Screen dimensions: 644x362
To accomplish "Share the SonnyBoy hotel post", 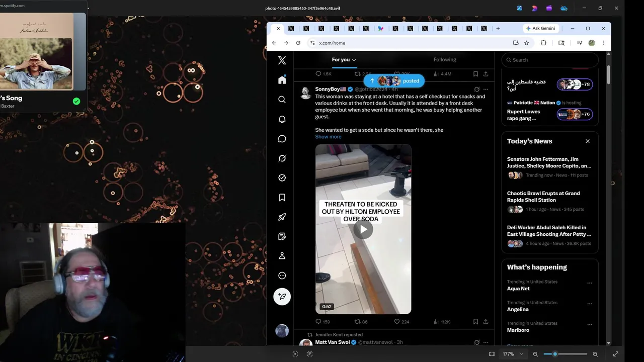I will click(x=486, y=322).
